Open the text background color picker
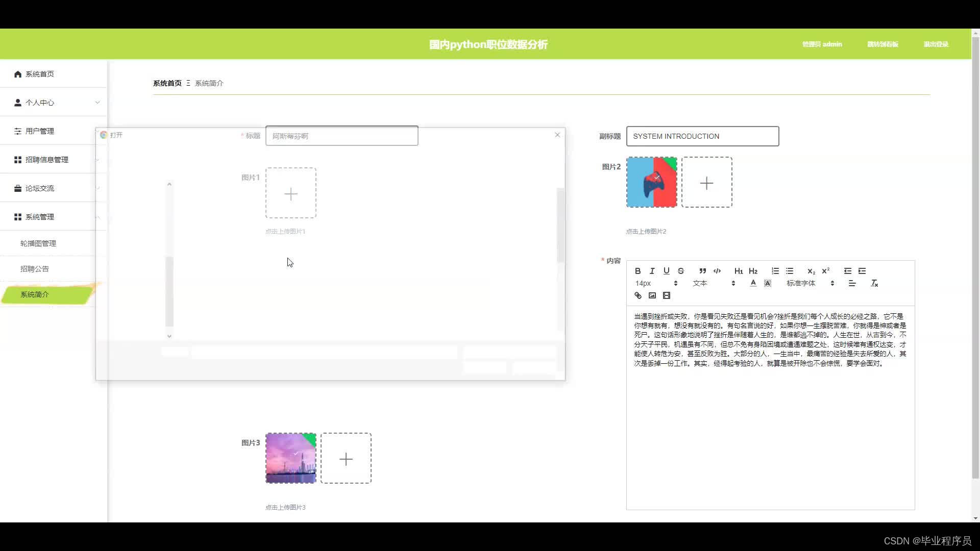The width and height of the screenshot is (980, 551). coord(767,283)
